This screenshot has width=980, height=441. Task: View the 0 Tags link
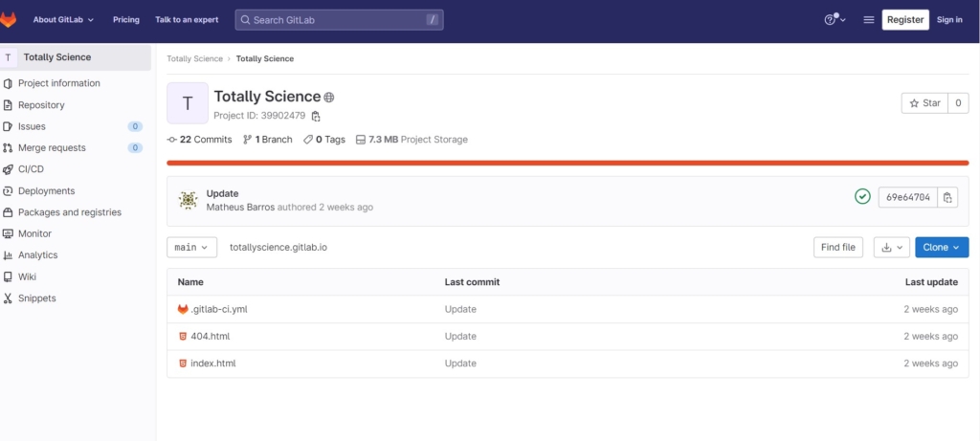tap(324, 140)
